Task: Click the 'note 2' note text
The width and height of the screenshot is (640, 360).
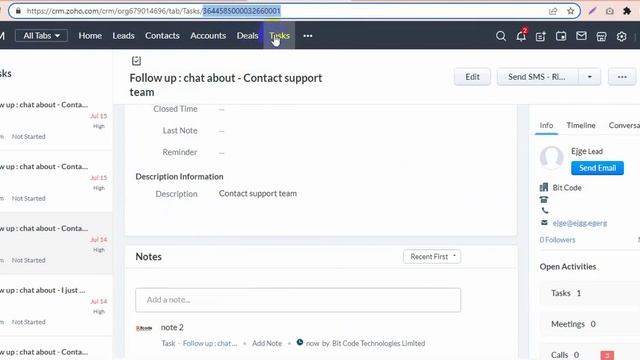Action: [172, 327]
